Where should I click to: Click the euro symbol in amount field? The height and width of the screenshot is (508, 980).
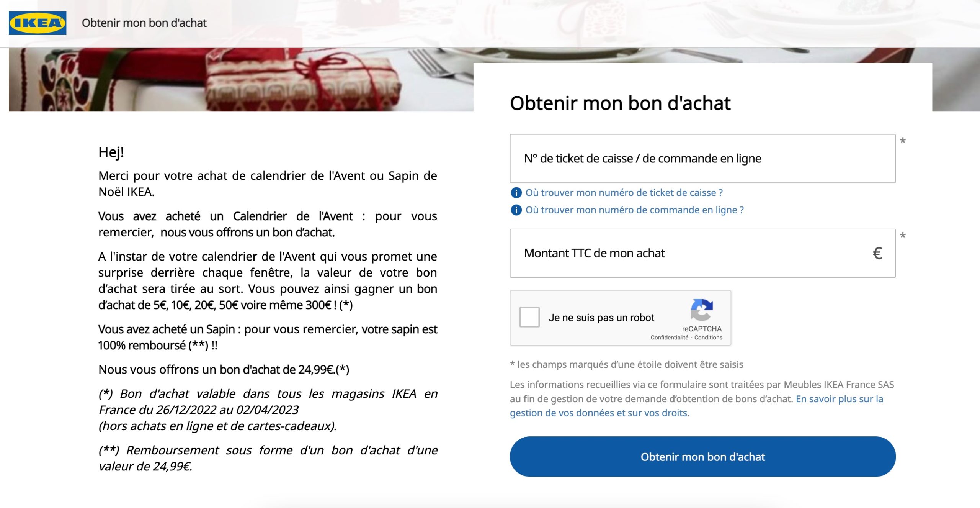[x=877, y=253]
